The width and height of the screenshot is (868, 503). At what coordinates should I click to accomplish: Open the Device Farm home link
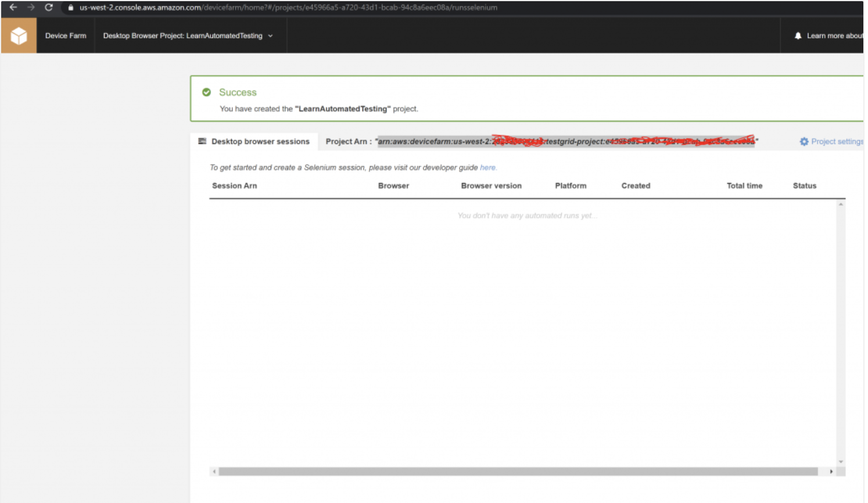click(66, 35)
